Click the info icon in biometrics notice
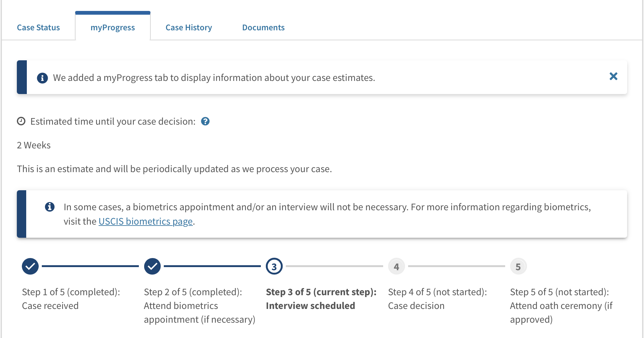This screenshot has width=644, height=338. [x=50, y=207]
